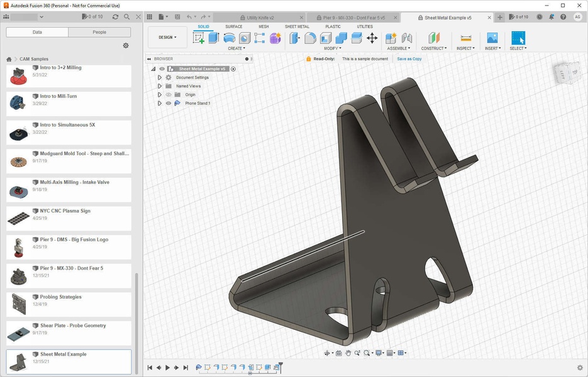Click the Extrude tool icon
The width and height of the screenshot is (588, 377).
pyautogui.click(x=214, y=38)
